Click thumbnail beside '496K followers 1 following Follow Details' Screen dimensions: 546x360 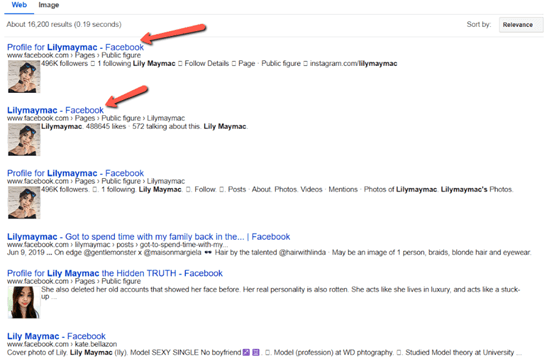[x=24, y=77]
